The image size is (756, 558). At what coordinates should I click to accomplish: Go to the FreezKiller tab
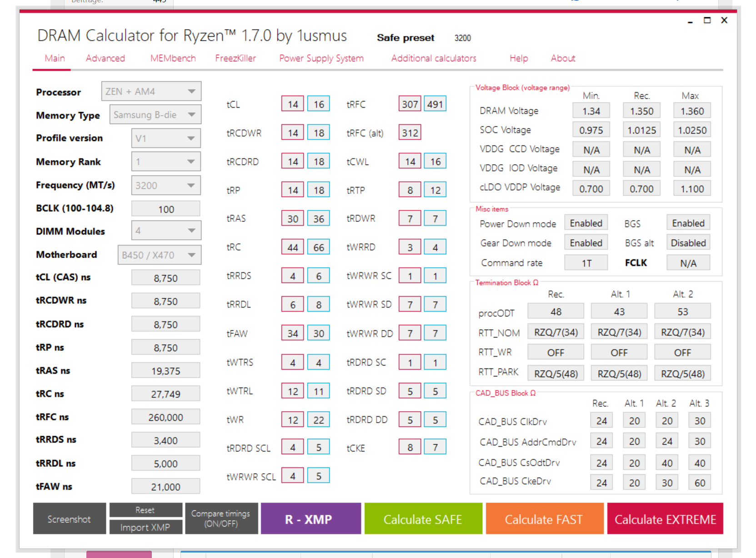tap(235, 58)
